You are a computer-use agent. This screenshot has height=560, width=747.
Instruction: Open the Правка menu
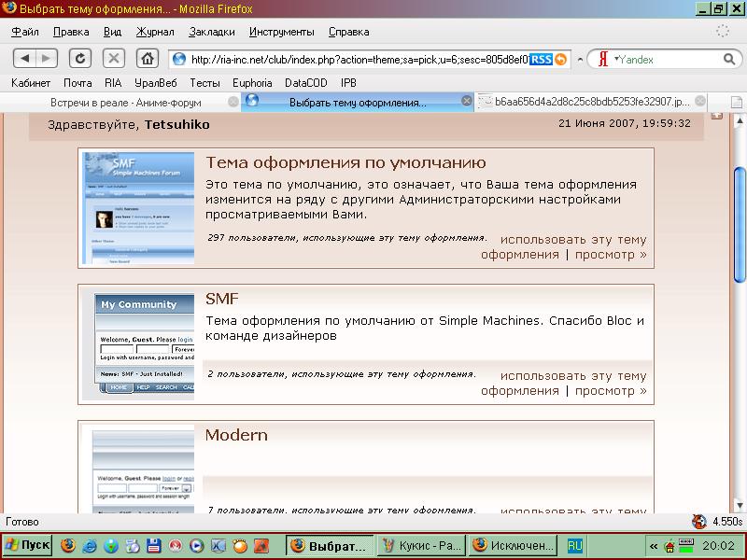[x=71, y=32]
